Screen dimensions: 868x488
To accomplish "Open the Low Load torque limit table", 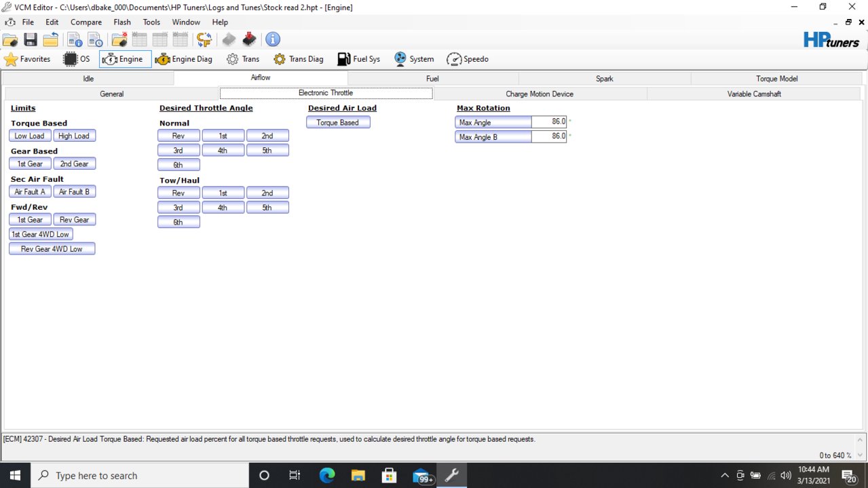I will click(30, 136).
